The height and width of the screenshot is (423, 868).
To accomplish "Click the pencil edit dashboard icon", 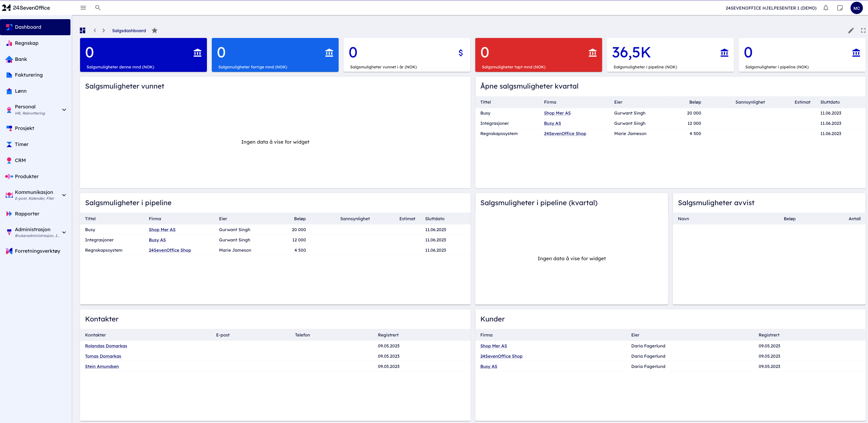I will coord(851,30).
